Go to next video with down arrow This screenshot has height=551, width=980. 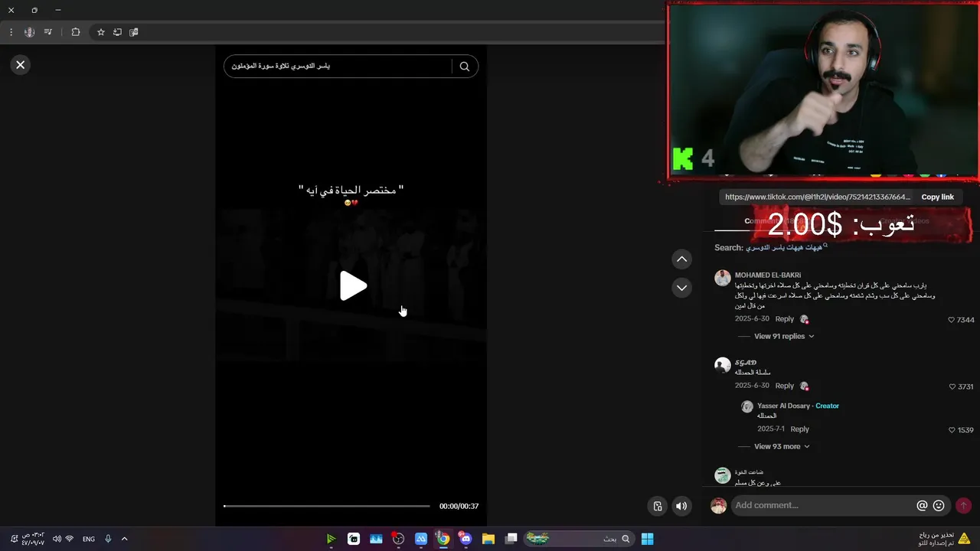(x=681, y=288)
